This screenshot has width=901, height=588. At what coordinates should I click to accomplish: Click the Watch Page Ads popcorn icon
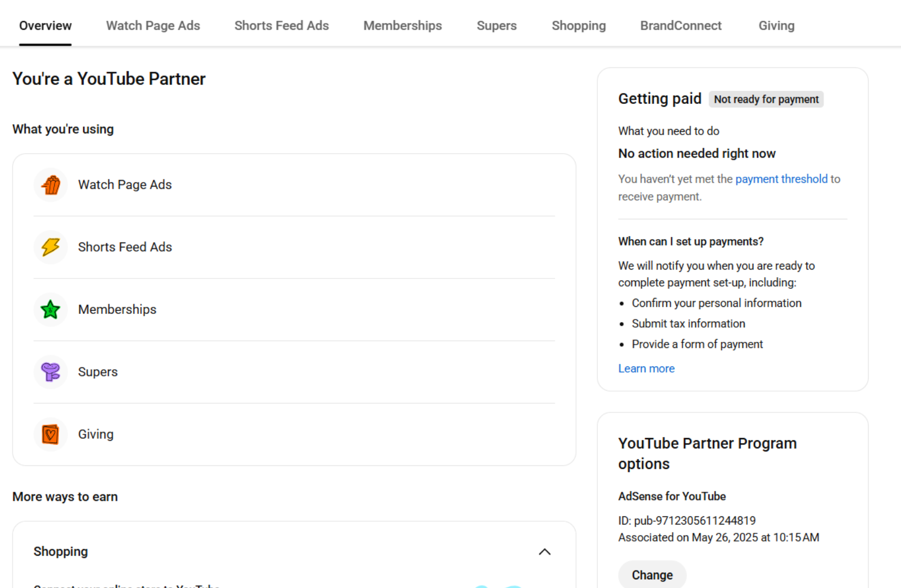point(51,185)
